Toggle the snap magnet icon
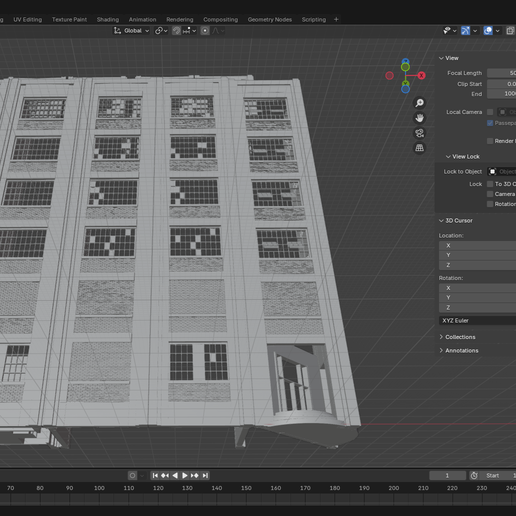Image resolution: width=516 pixels, height=516 pixels. [176, 31]
